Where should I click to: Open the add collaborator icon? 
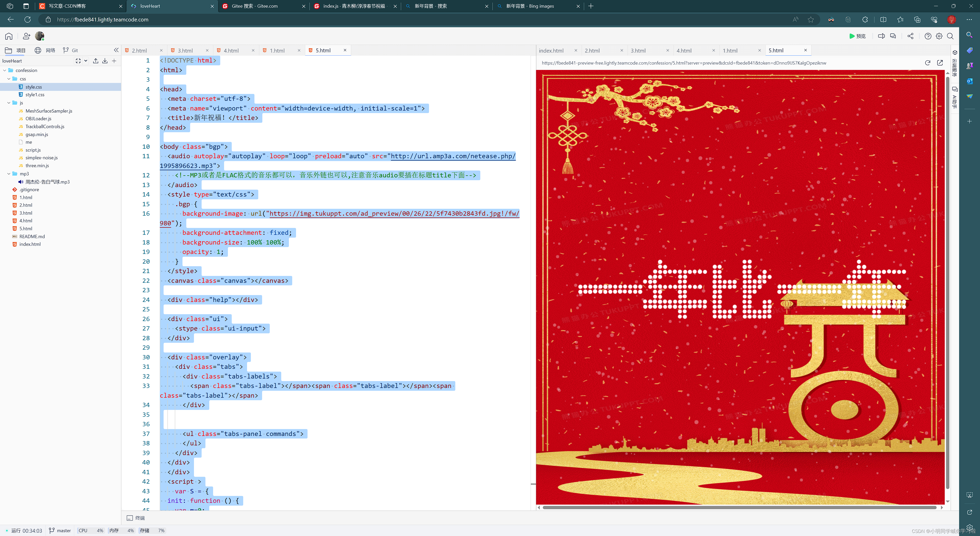[26, 36]
